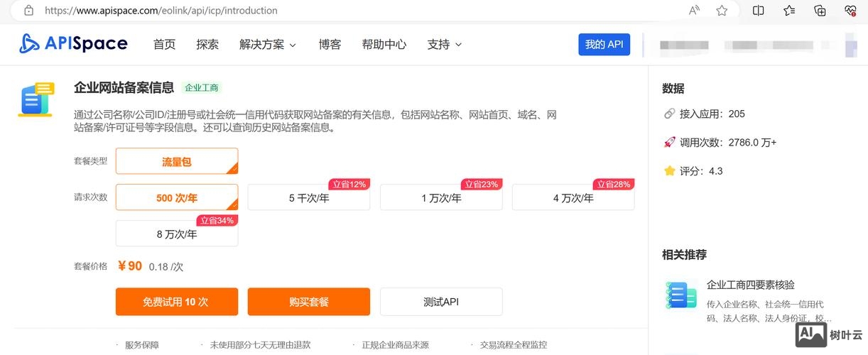Select the 8 万次/年 option

(x=177, y=234)
